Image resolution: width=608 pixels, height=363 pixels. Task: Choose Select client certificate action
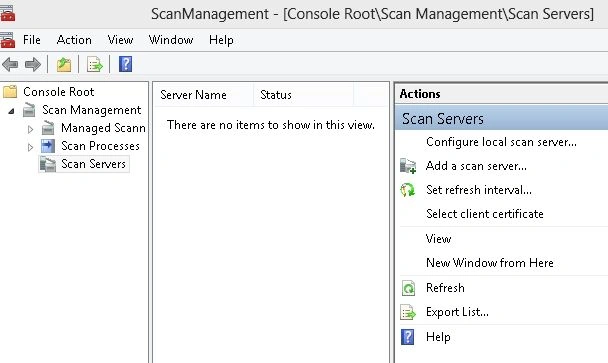click(485, 214)
